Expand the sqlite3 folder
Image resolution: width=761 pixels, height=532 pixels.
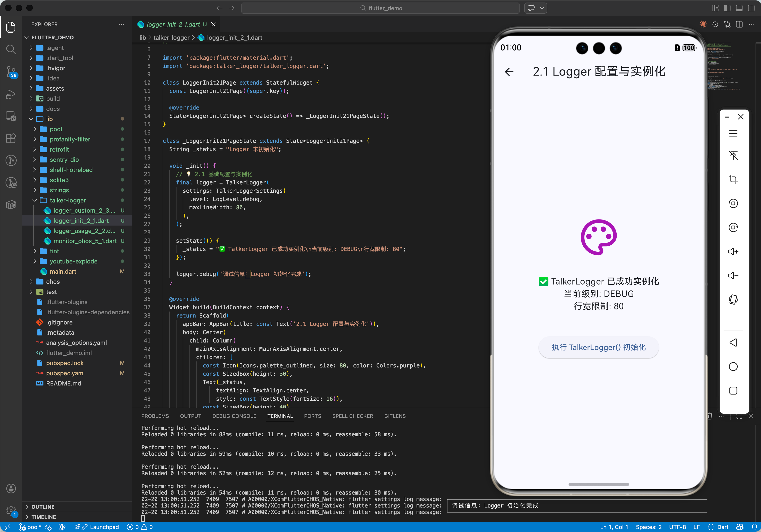34,180
